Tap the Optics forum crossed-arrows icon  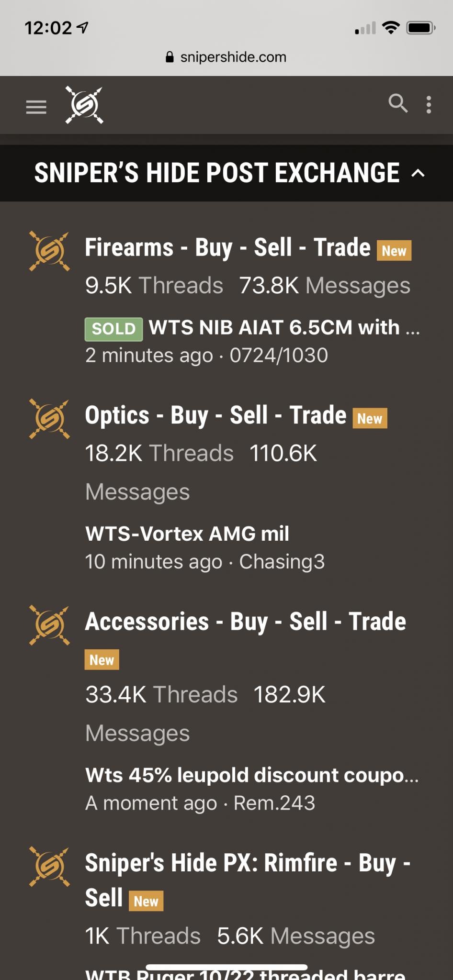(x=49, y=419)
